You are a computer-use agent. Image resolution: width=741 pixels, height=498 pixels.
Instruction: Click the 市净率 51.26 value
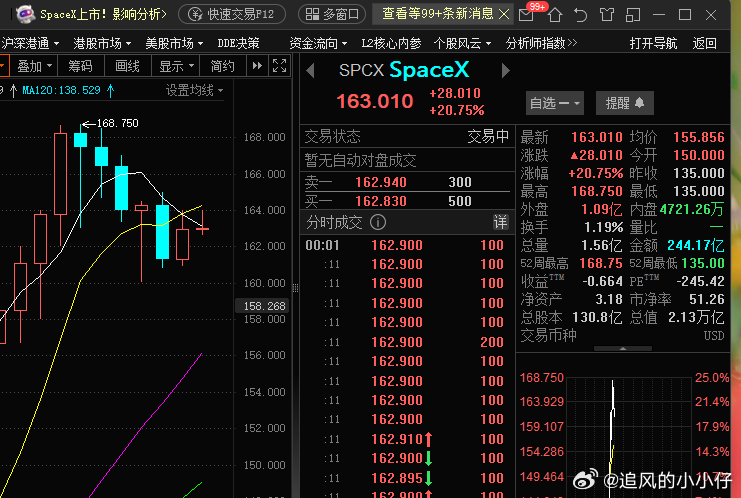coord(707,299)
